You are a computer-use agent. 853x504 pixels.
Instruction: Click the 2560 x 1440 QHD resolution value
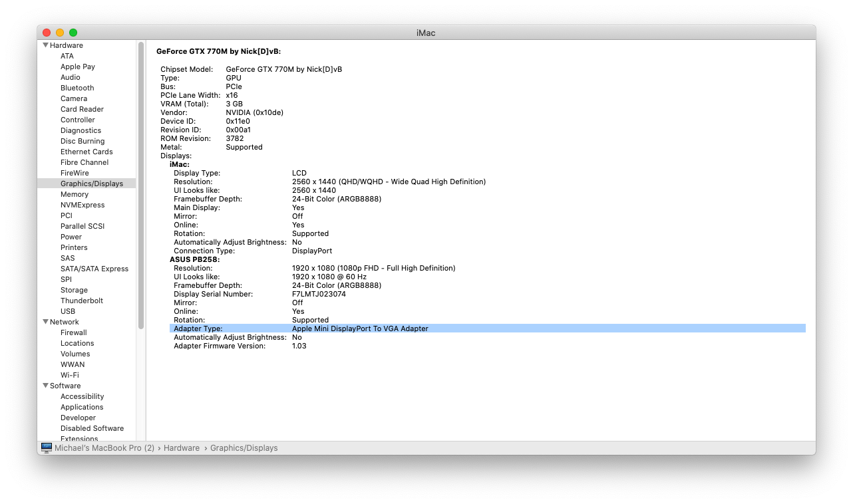(389, 182)
